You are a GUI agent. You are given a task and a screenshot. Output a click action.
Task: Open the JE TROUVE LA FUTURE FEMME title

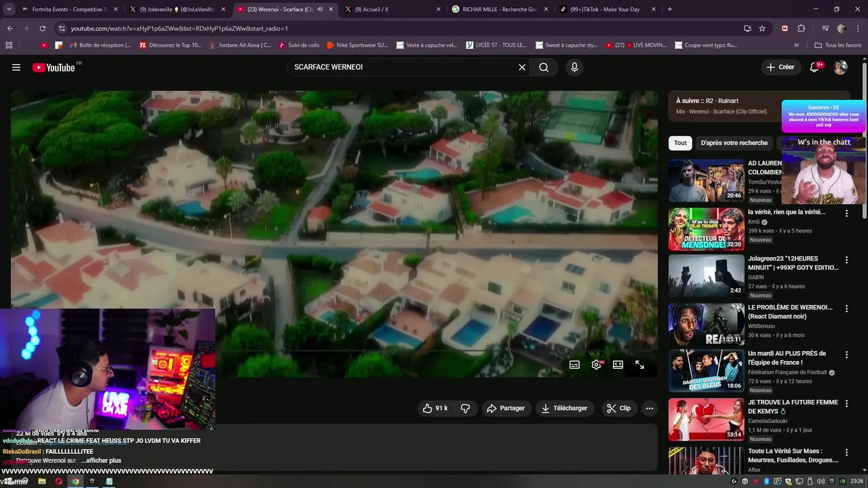[793, 407]
